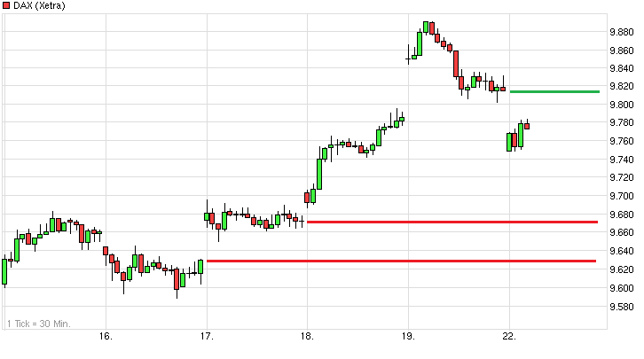Viewport: 644px width, 359px height.
Task: Click the 9.700 price axis label
Action: [620, 196]
